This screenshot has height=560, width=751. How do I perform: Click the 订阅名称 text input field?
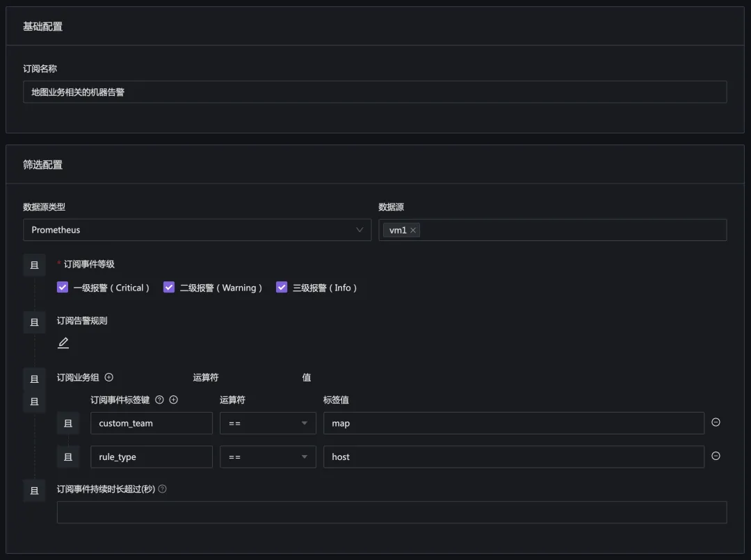tap(375, 92)
